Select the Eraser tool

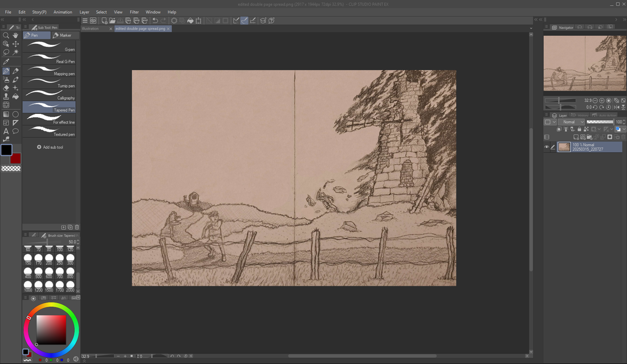pos(6,88)
